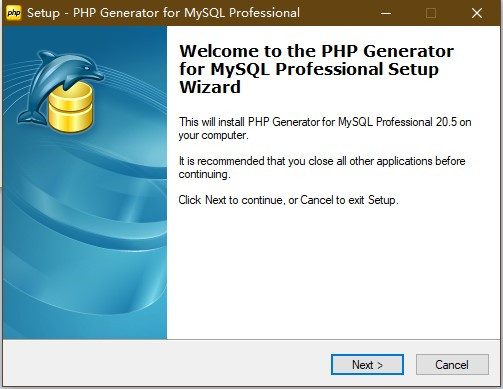This screenshot has width=503, height=389.
Task: Click the 'Click Next to continue' instruction text
Action: [288, 200]
